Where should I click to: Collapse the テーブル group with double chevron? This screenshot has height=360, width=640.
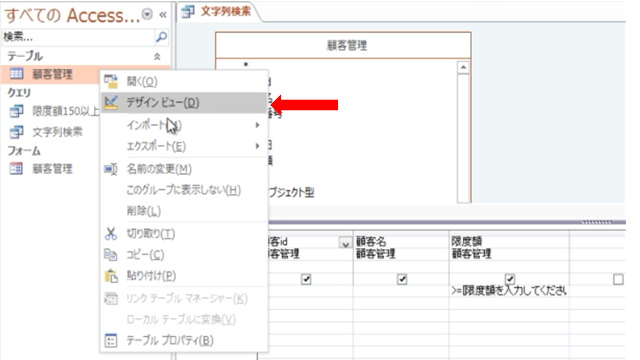[157, 57]
